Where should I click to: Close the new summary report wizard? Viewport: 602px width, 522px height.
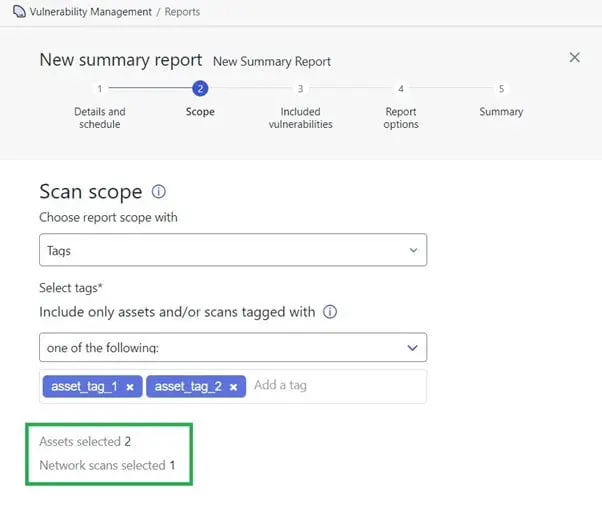(574, 58)
